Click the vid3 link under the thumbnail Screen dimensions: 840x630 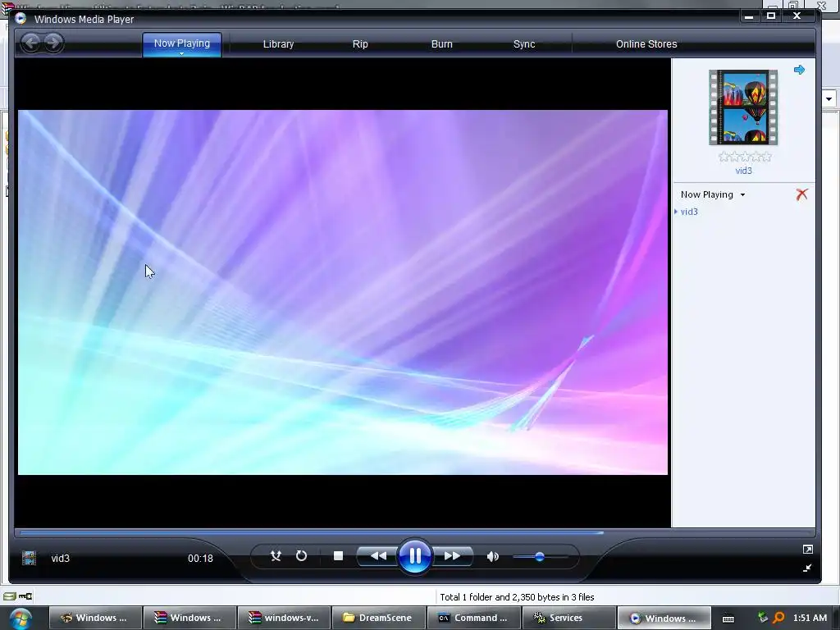pos(743,171)
